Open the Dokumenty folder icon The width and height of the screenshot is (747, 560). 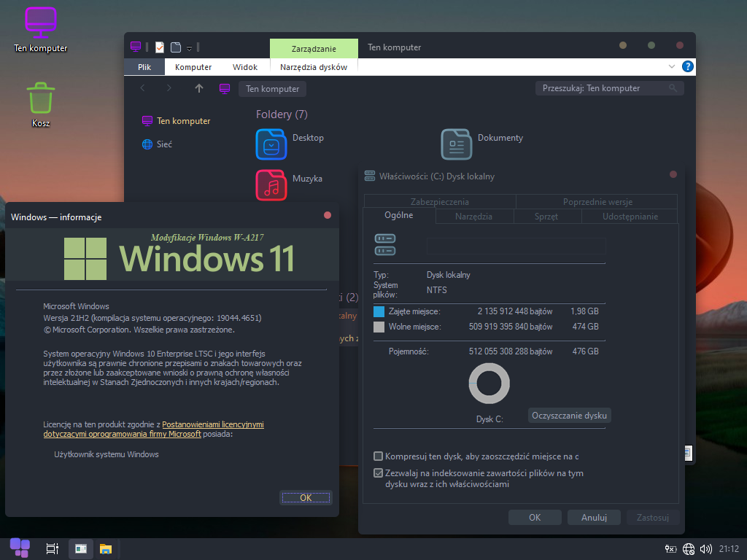tap(457, 144)
